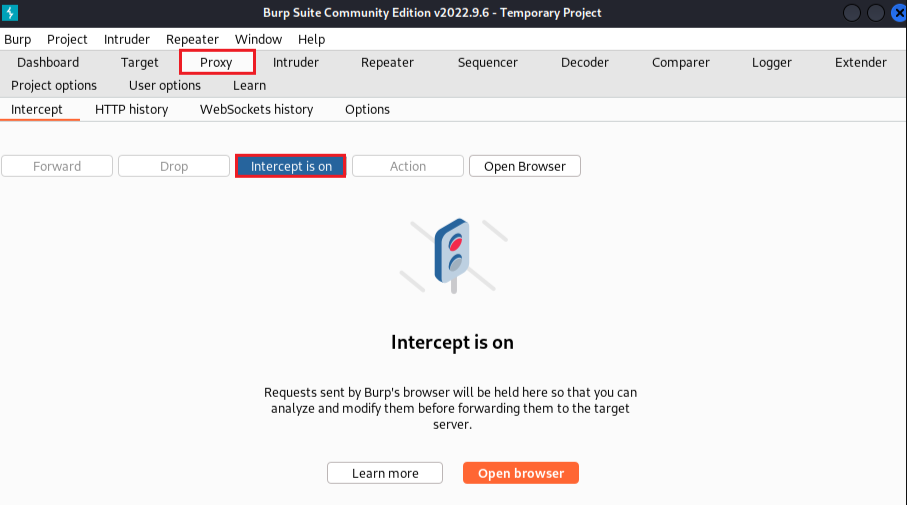The height and width of the screenshot is (505, 907).
Task: Switch to the Dashboard tab
Action: pyautogui.click(x=48, y=62)
